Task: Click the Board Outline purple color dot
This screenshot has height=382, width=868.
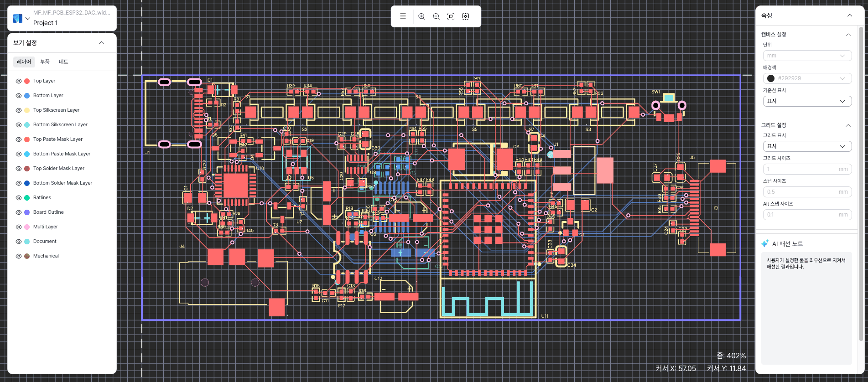Action: [x=27, y=212]
